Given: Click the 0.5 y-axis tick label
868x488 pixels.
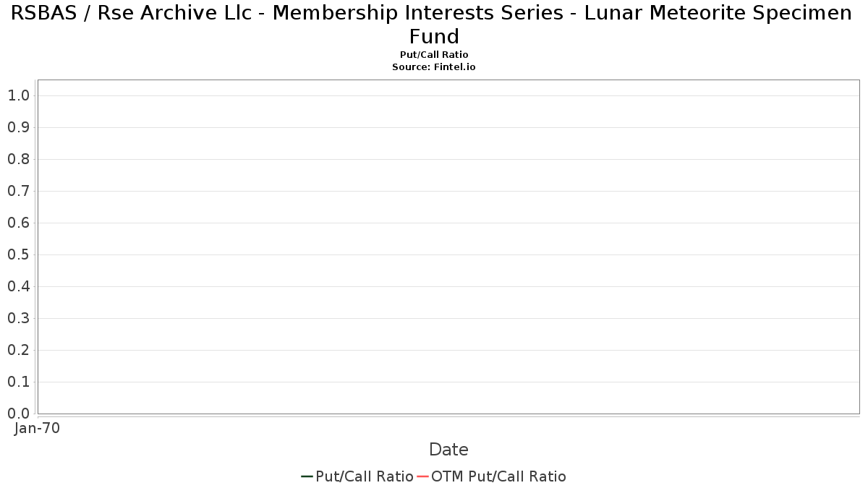Looking at the screenshot, I should pos(18,254).
